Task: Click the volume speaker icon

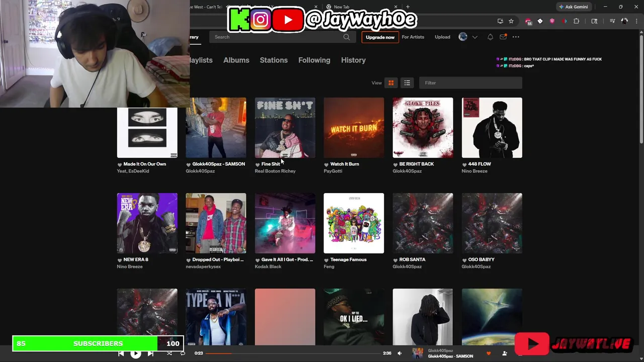Action: tap(399, 353)
